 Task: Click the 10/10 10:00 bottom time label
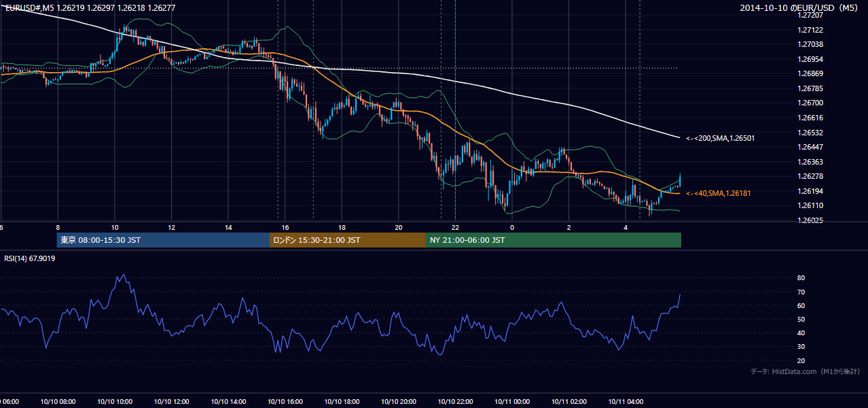pos(114,402)
